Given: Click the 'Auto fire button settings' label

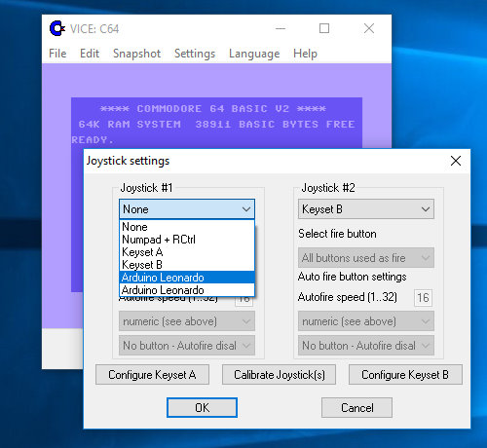Looking at the screenshot, I should pos(353,277).
